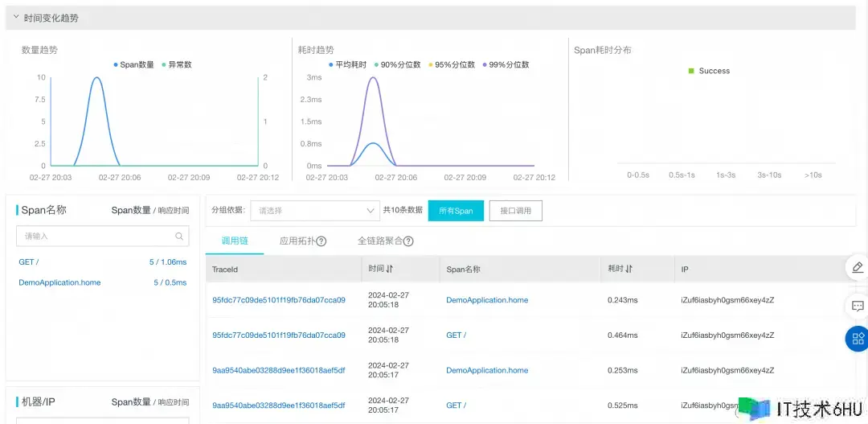Click the 所有Span button
This screenshot has width=868, height=424.
(456, 211)
